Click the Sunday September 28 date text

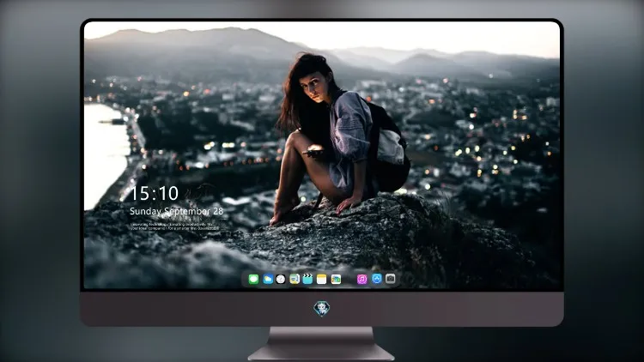[x=177, y=211]
